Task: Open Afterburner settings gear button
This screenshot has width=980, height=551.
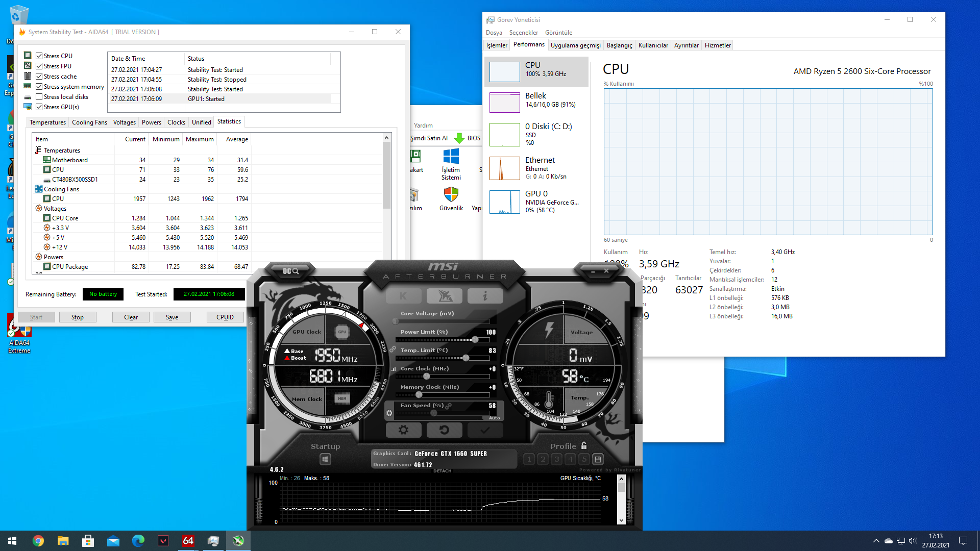Action: pyautogui.click(x=403, y=430)
